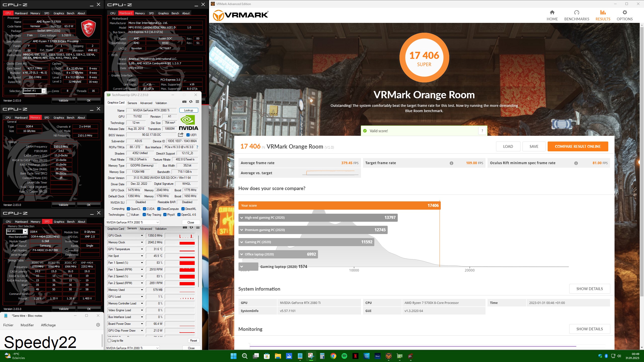Toggle Ray Tracing checkbox

[144, 215]
